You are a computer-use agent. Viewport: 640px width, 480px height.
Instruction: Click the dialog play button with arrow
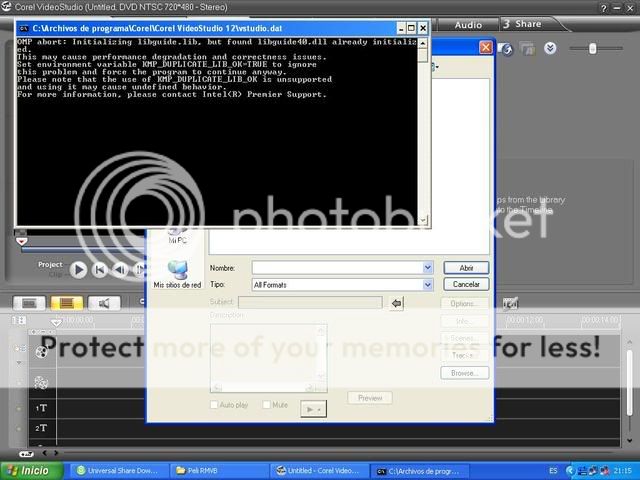tap(313, 409)
